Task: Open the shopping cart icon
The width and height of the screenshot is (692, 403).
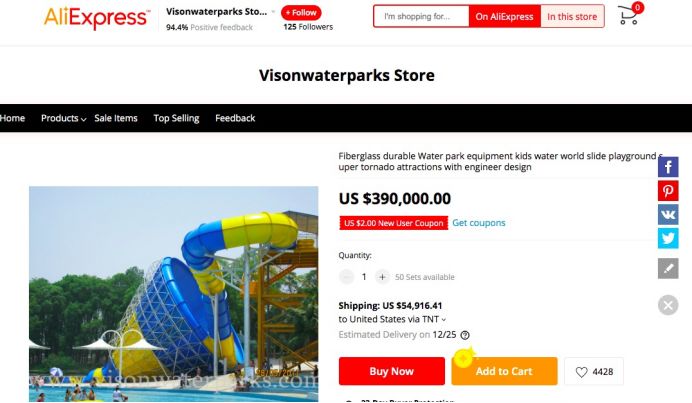Action: coord(629,15)
